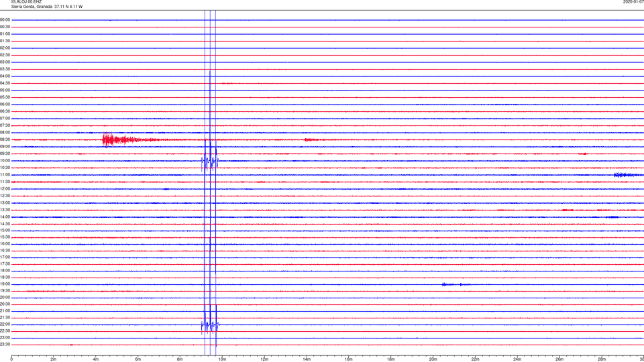Select the '17:00' time label
Image resolution: width=644 pixels, height=362 pixels.
[x=5, y=257]
